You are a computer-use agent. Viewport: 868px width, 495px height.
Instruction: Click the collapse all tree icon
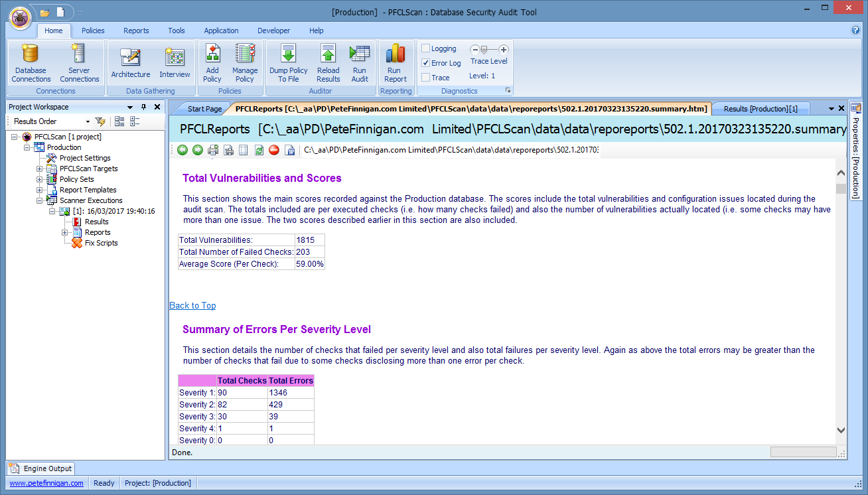tap(135, 121)
